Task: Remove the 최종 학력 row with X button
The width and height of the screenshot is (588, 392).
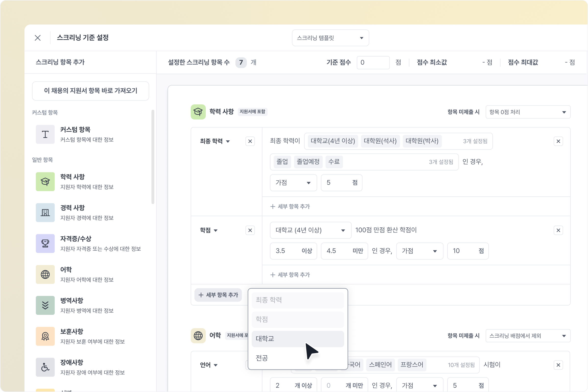Action: click(x=250, y=141)
